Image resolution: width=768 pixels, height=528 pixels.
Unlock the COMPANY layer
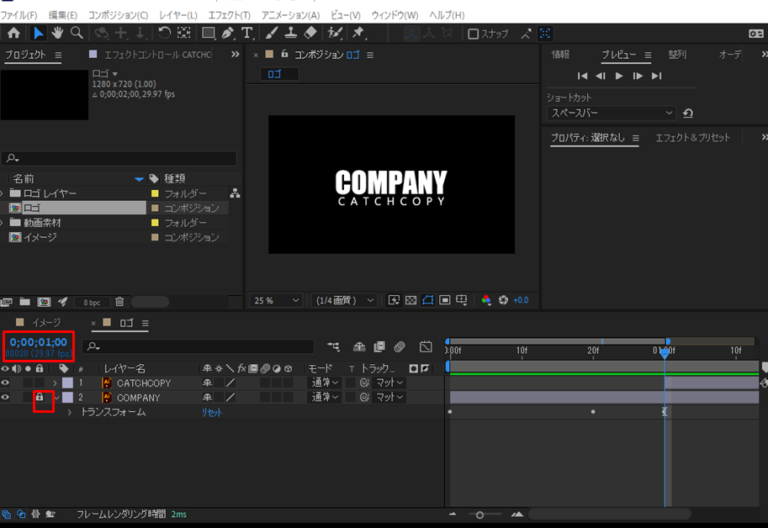click(x=40, y=398)
